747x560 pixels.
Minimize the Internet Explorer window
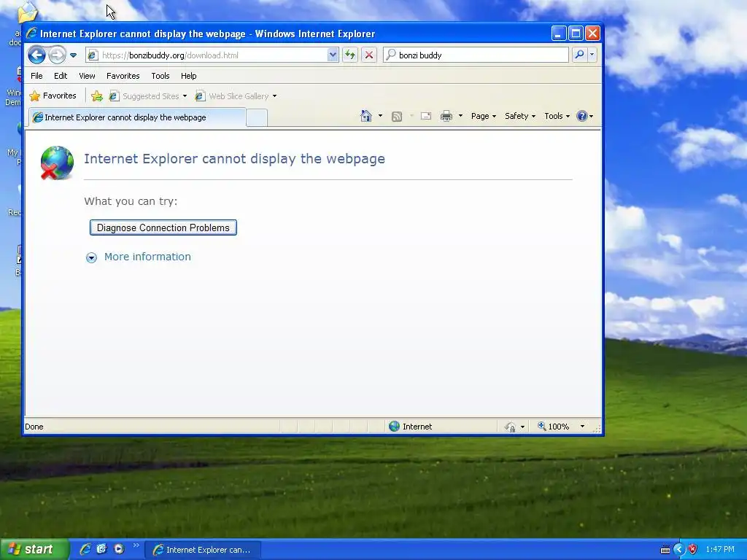pos(559,34)
